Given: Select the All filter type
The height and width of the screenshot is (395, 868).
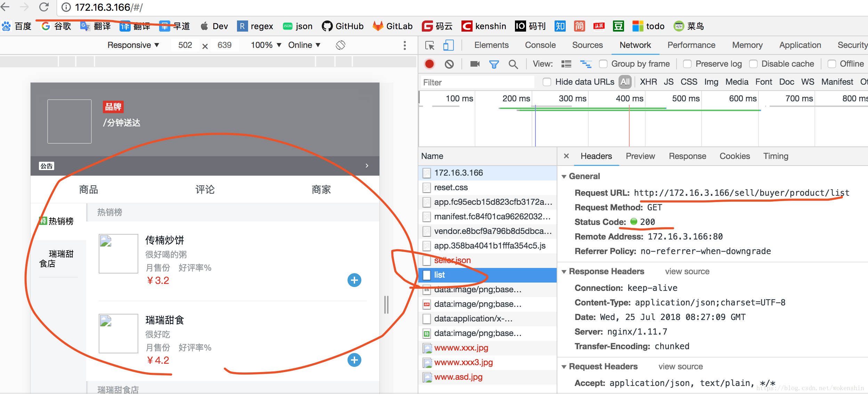Looking at the screenshot, I should coord(625,82).
